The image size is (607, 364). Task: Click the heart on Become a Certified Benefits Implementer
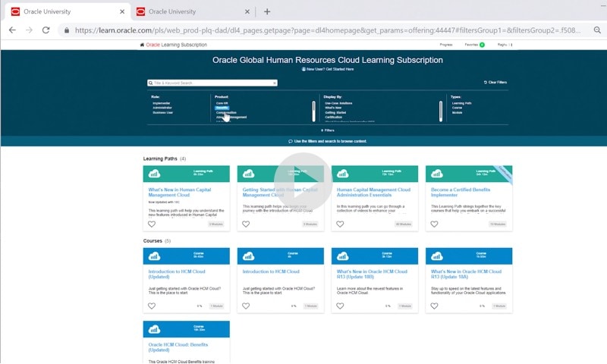point(434,224)
